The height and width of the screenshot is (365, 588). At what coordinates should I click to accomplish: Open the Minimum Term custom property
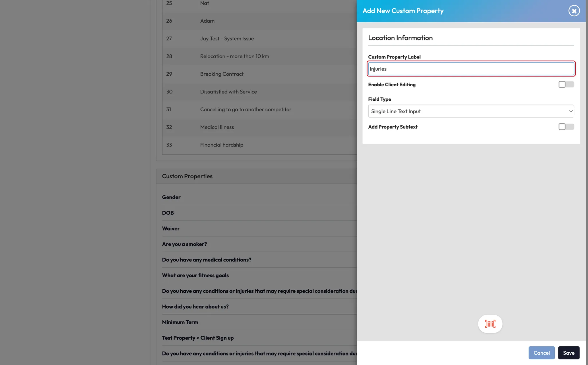point(180,322)
